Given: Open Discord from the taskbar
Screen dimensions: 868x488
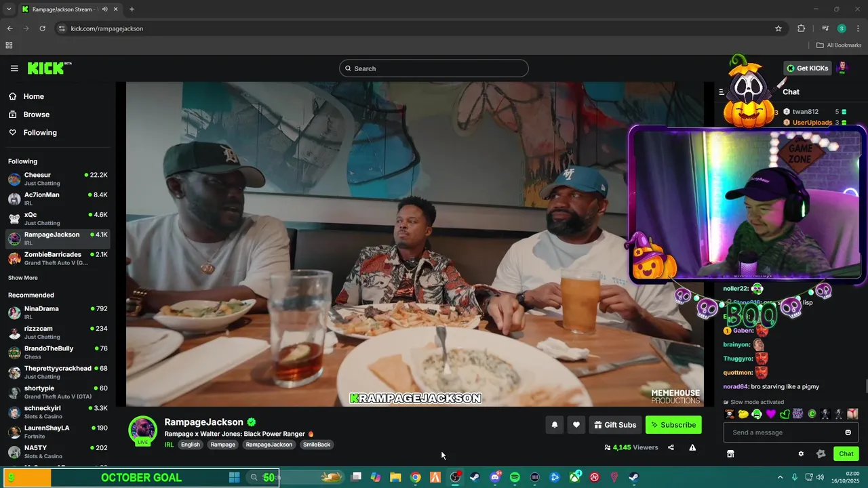Looking at the screenshot, I should click(495, 477).
